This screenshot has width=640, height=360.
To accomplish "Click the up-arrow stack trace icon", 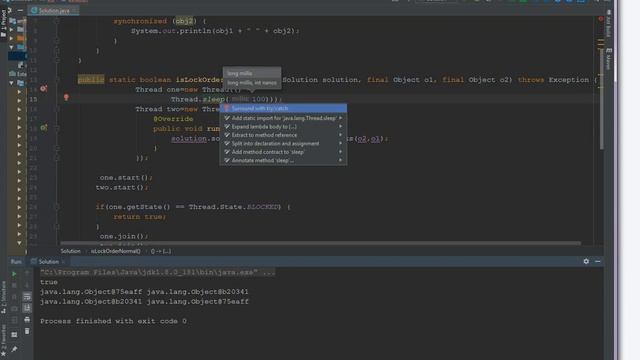I will pos(27,273).
